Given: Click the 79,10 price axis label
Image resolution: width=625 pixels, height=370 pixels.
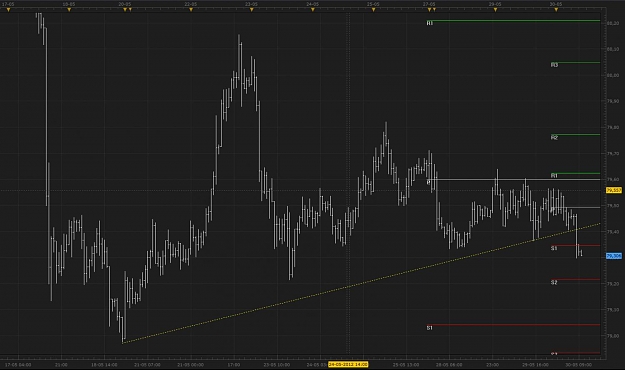Looking at the screenshot, I should tap(613, 309).
